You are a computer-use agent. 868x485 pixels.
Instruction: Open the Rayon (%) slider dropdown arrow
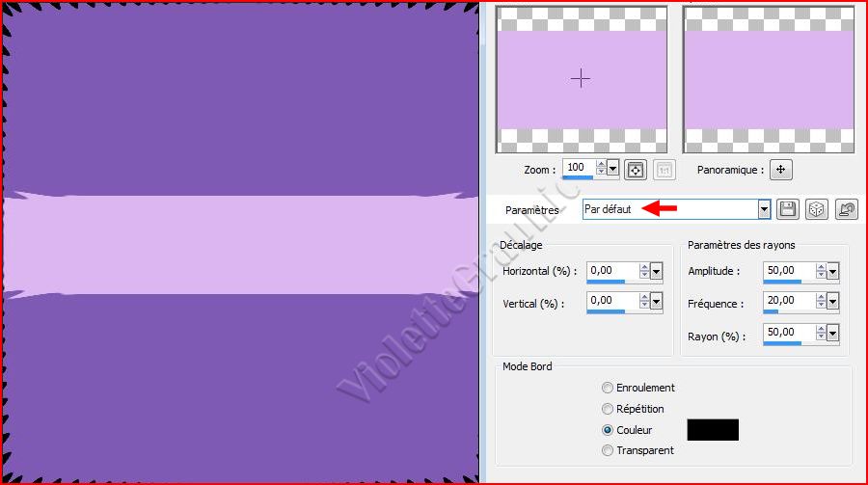click(x=832, y=334)
